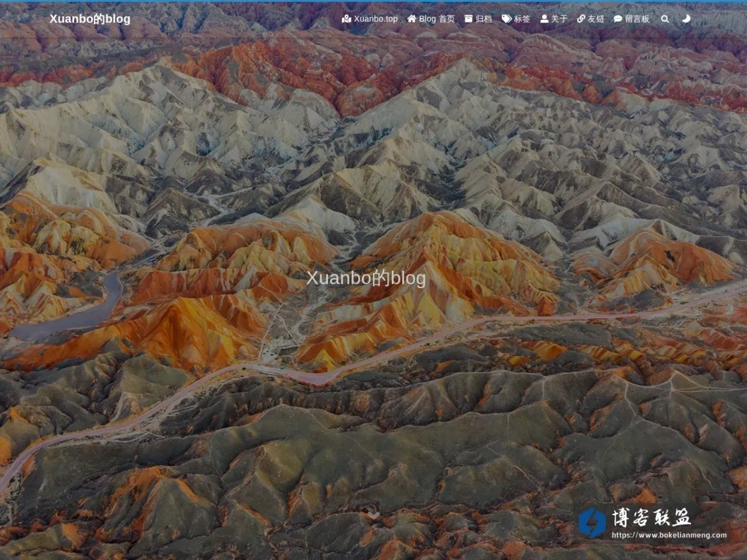Toggle dark mode with the moon icon

tap(686, 19)
